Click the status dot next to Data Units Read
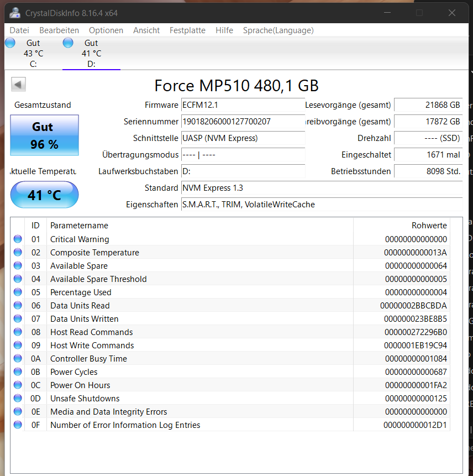 18,305
